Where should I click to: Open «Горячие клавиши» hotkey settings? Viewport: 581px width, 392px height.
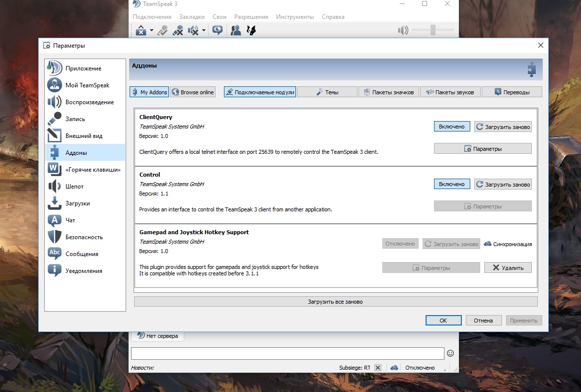(x=85, y=170)
